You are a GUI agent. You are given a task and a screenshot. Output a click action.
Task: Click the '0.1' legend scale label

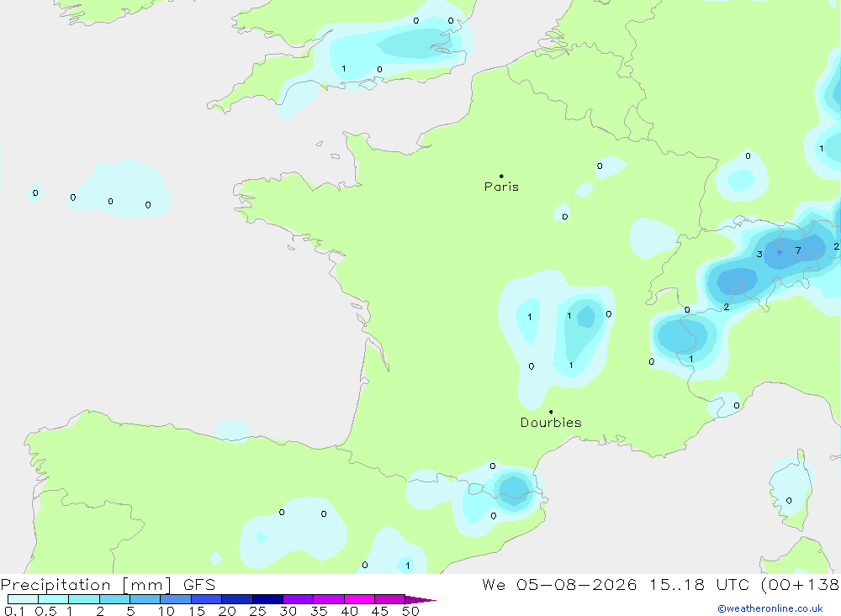pos(14,611)
